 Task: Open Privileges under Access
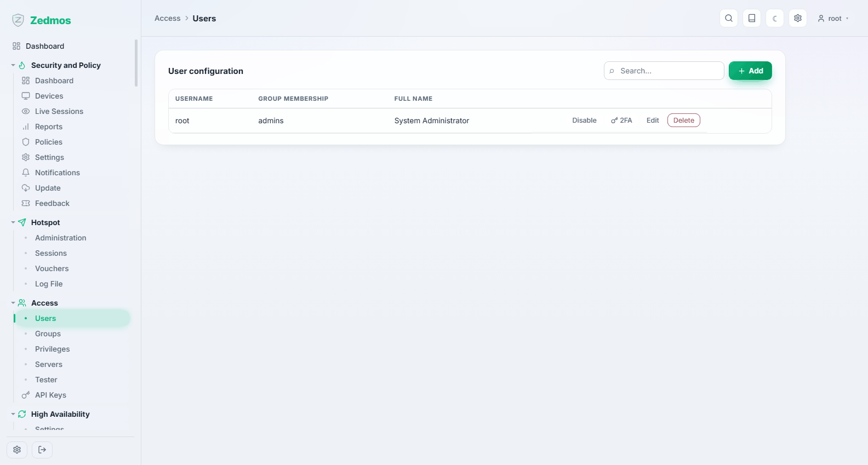click(x=52, y=349)
